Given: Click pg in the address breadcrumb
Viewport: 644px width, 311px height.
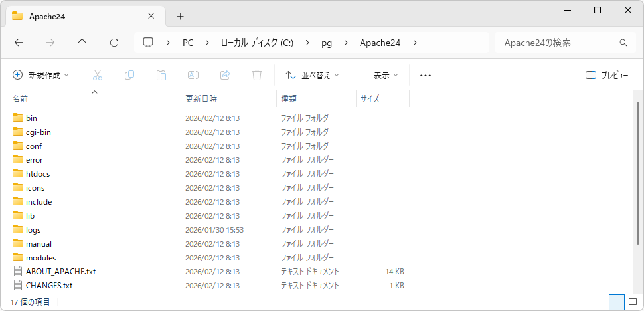Looking at the screenshot, I should pyautogui.click(x=327, y=43).
